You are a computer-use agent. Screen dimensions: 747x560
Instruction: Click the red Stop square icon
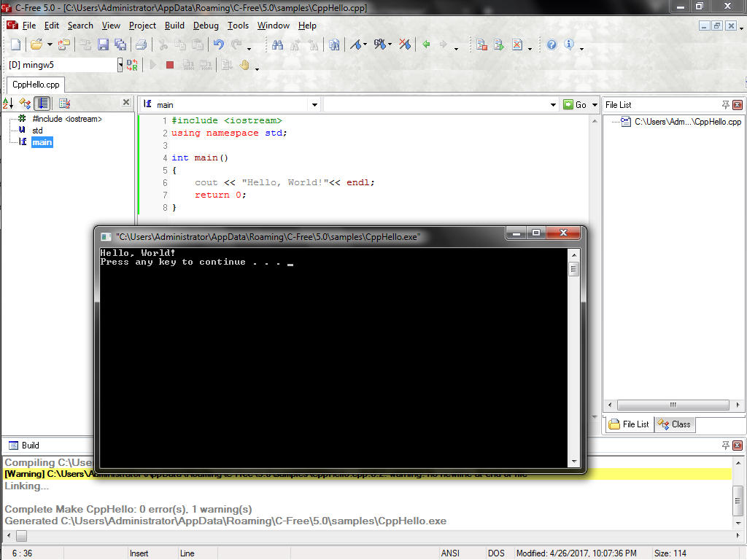click(170, 65)
